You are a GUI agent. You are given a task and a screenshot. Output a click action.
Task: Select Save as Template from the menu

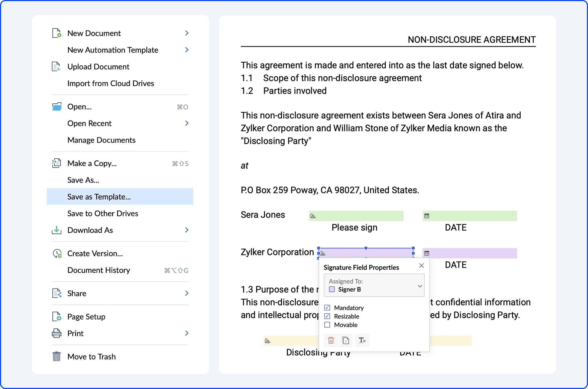[x=98, y=197]
